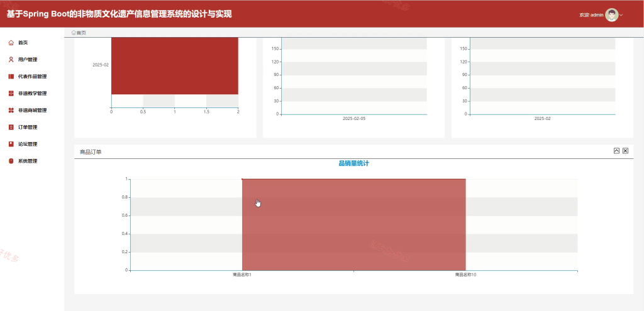Viewport: 644px width, 311px height.
Task: Open 非遗教学管理 menu
Action: click(33, 94)
